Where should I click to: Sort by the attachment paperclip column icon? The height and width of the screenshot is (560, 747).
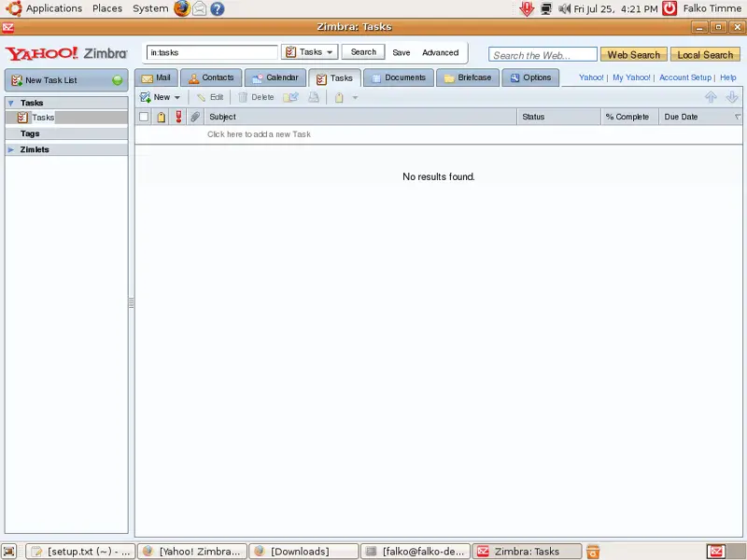195,117
